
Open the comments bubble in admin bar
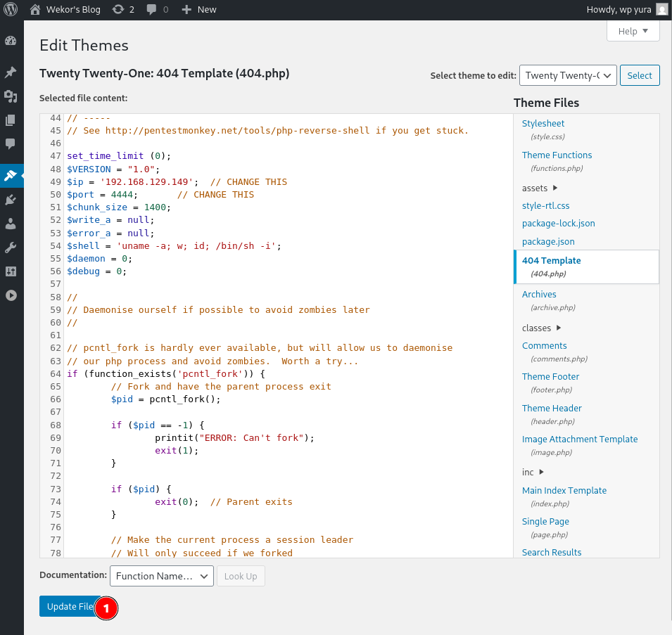(x=151, y=9)
